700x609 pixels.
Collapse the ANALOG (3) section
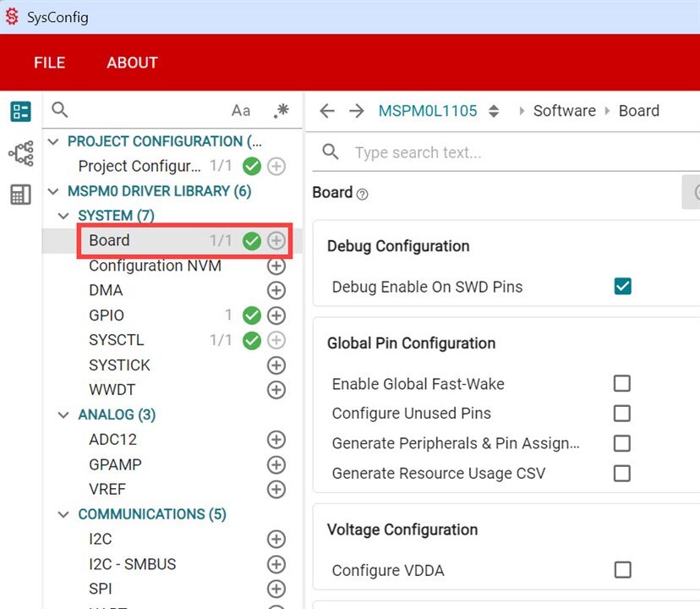[x=63, y=414]
